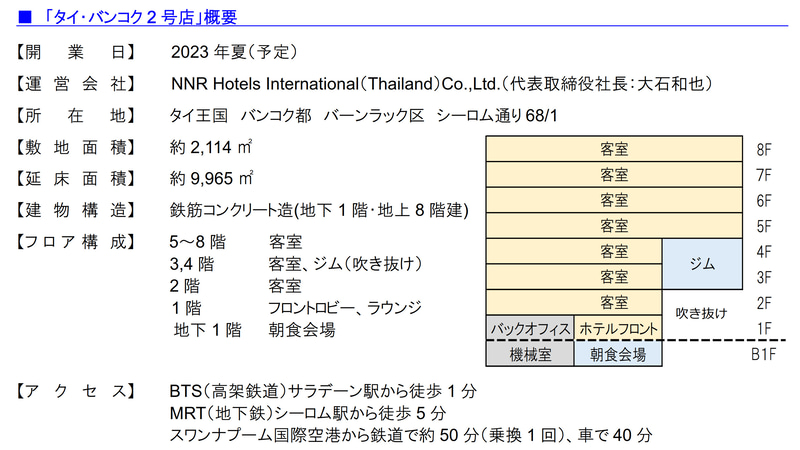Click the value 約9,965㎡
The image size is (800, 450).
(x=211, y=179)
